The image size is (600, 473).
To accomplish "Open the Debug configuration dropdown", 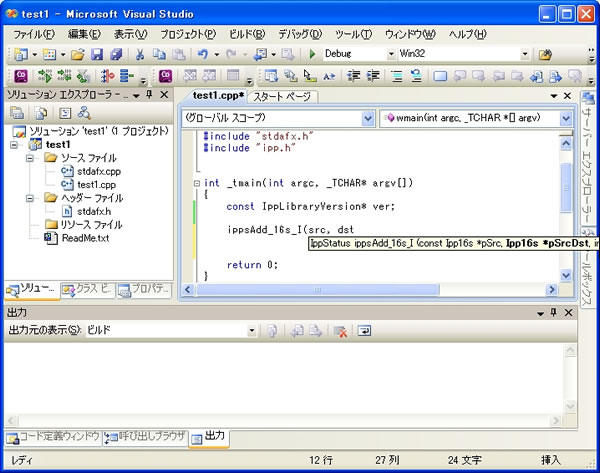I will (391, 54).
